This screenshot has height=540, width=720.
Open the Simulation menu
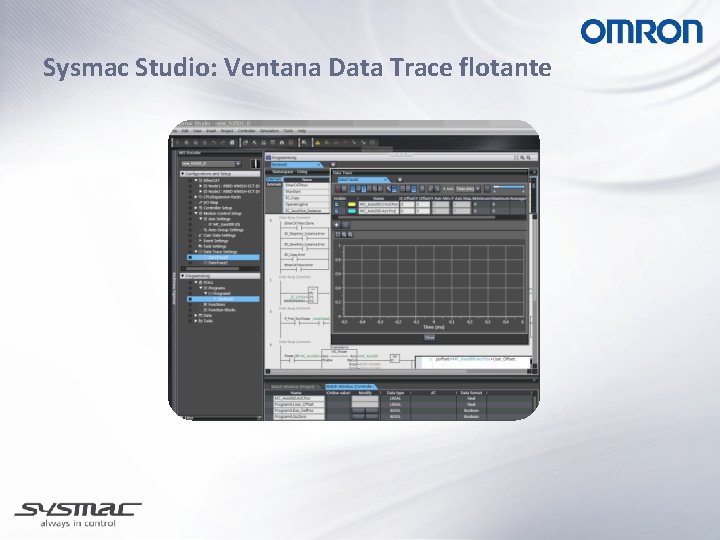[269, 131]
